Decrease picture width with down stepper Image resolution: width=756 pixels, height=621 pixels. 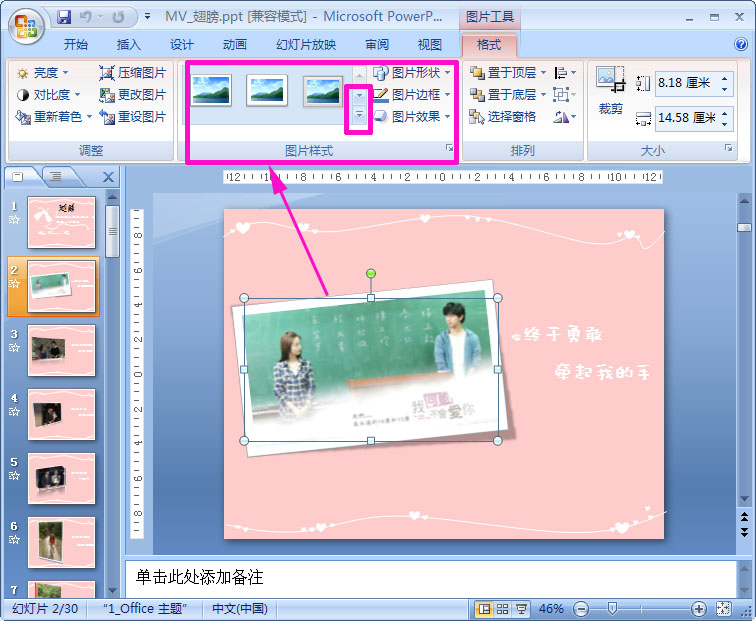click(725, 124)
